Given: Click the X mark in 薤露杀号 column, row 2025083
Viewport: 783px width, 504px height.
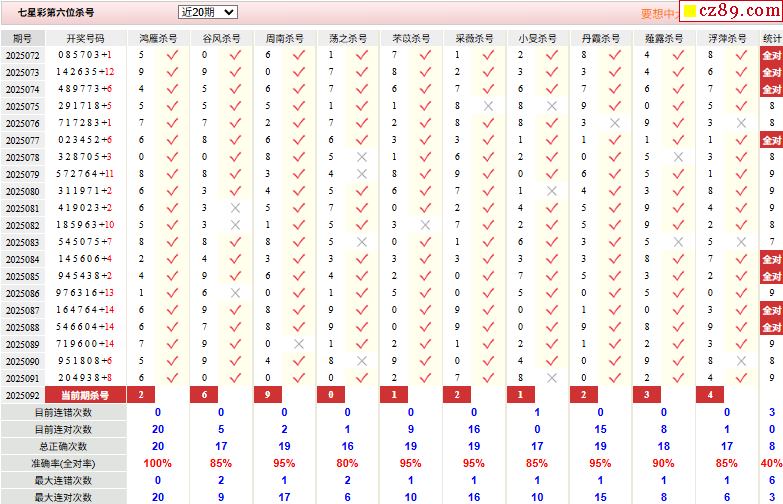Looking at the screenshot, I should 678,242.
